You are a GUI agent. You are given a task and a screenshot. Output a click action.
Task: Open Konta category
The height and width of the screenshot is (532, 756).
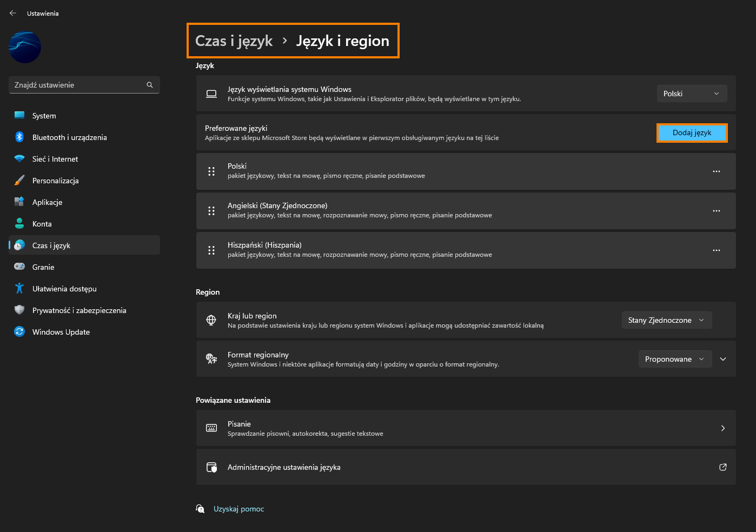click(84, 224)
